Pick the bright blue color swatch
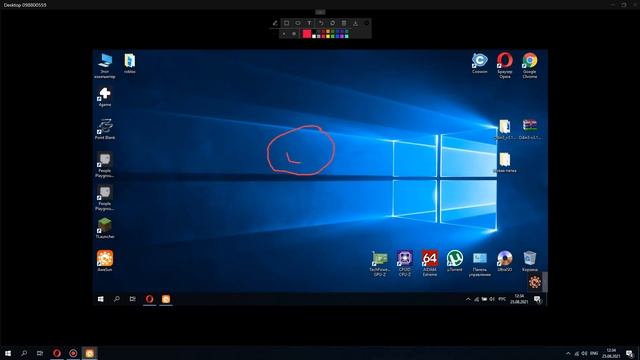 pyautogui.click(x=337, y=36)
